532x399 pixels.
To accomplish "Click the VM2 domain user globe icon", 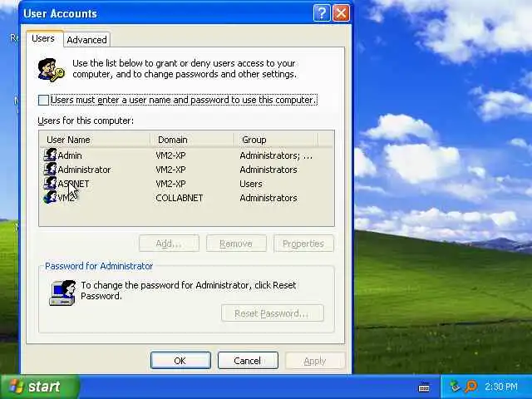I will coord(50,198).
